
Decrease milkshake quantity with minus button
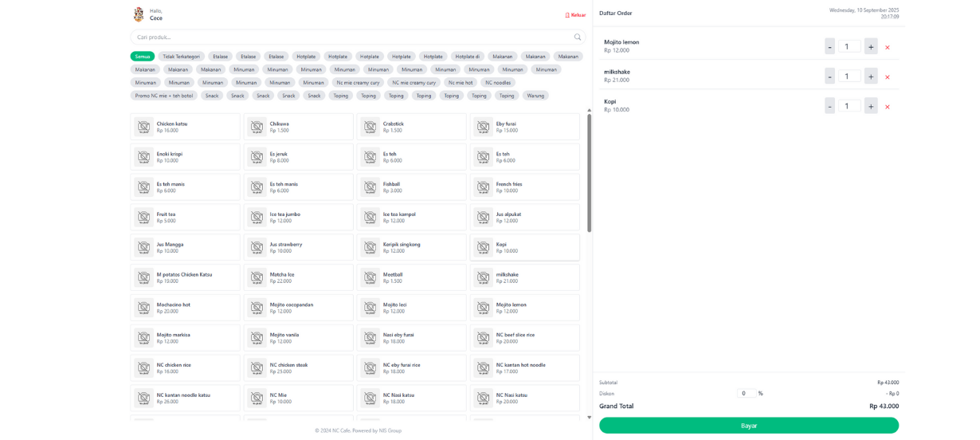(829, 77)
